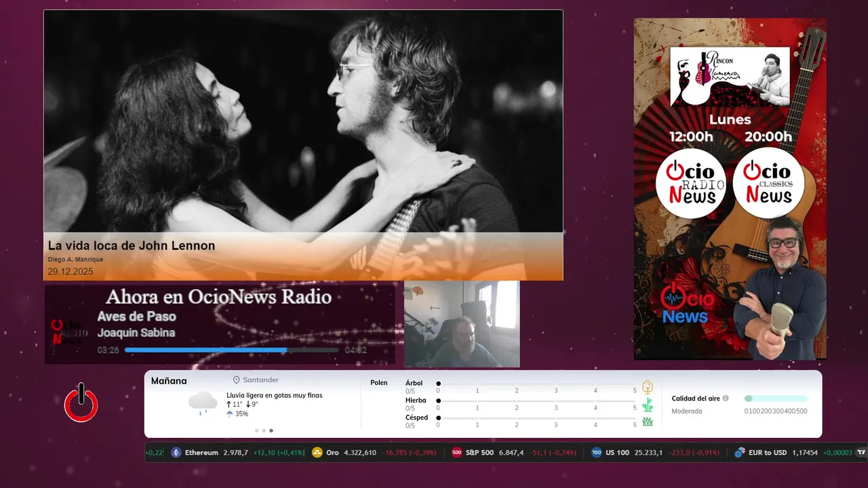Screen dimensions: 868x488
Task: Click the article date 29.12.2025
Action: click(71, 272)
